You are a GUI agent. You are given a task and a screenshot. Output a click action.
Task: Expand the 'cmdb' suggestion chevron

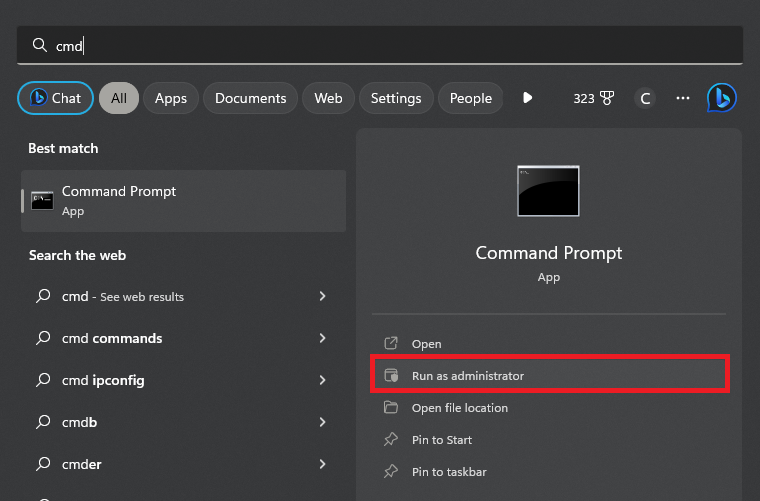click(322, 422)
